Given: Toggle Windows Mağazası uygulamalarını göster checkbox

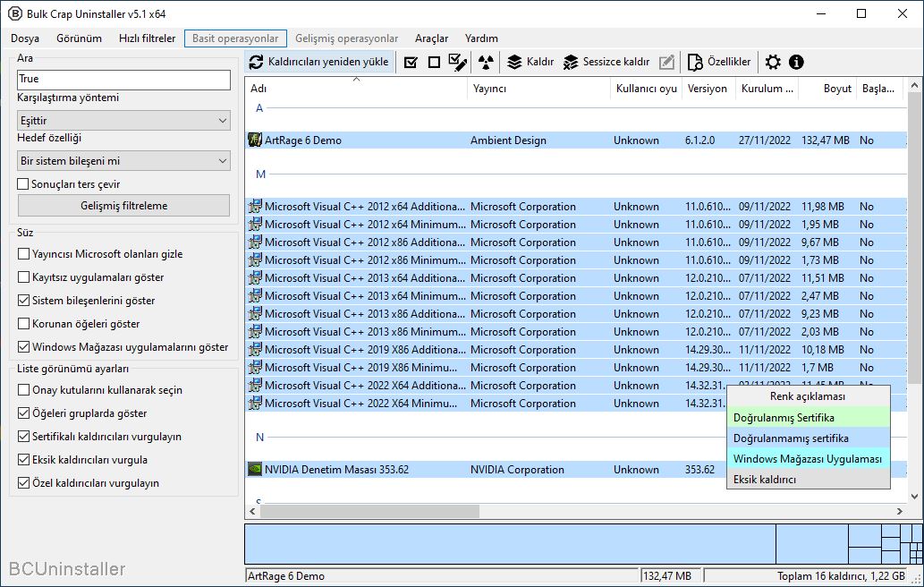Looking at the screenshot, I should 23,347.
